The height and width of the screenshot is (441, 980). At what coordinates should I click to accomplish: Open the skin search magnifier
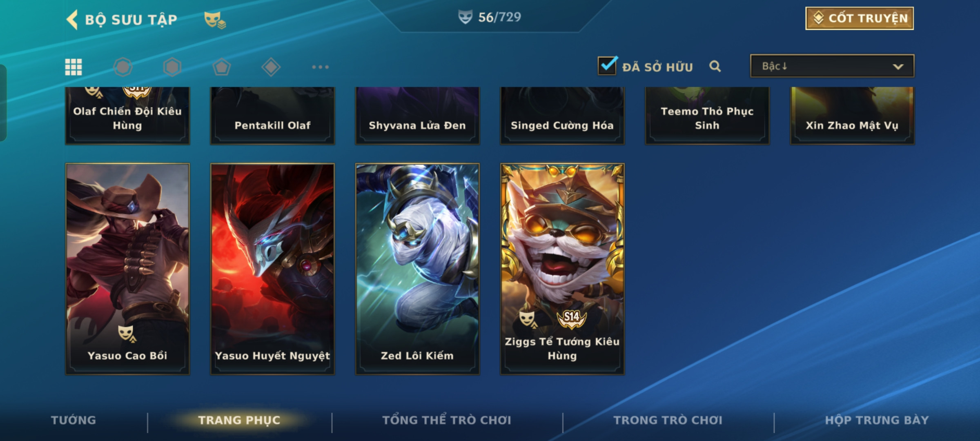pos(715,66)
